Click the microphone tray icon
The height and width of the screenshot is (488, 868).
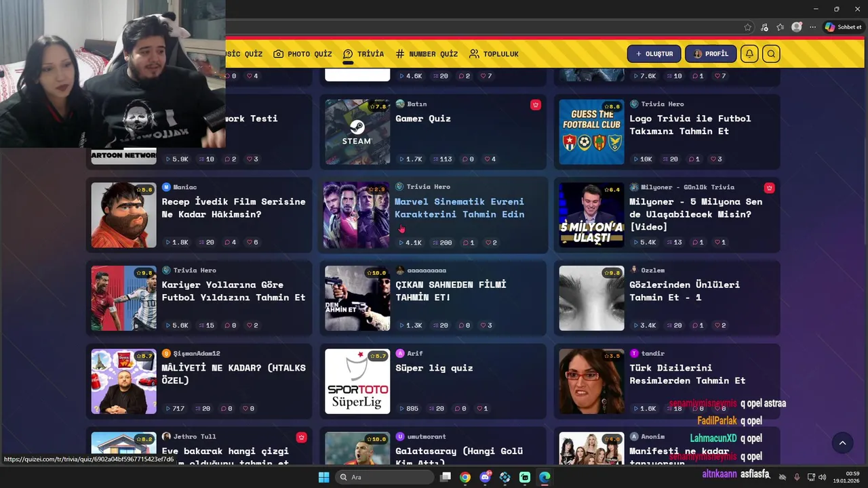click(797, 477)
